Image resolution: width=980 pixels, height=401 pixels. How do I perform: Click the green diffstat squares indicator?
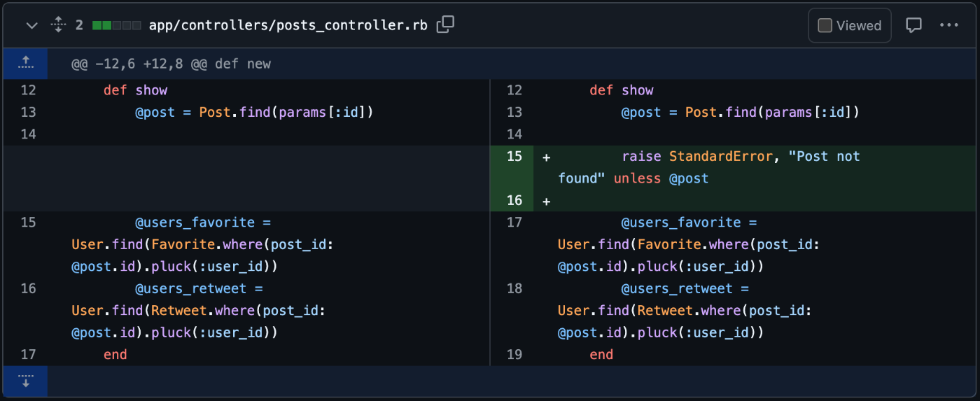coord(116,25)
